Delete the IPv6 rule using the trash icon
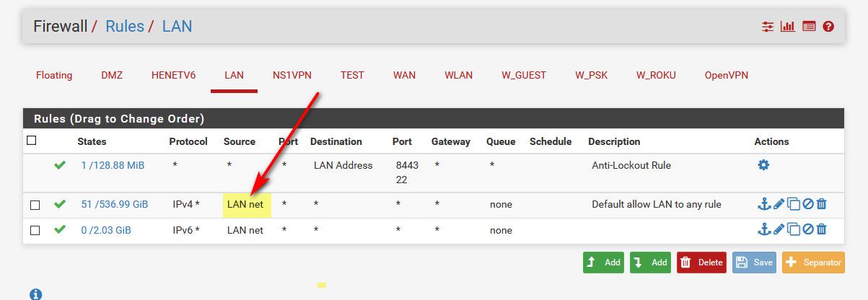 [x=821, y=230]
